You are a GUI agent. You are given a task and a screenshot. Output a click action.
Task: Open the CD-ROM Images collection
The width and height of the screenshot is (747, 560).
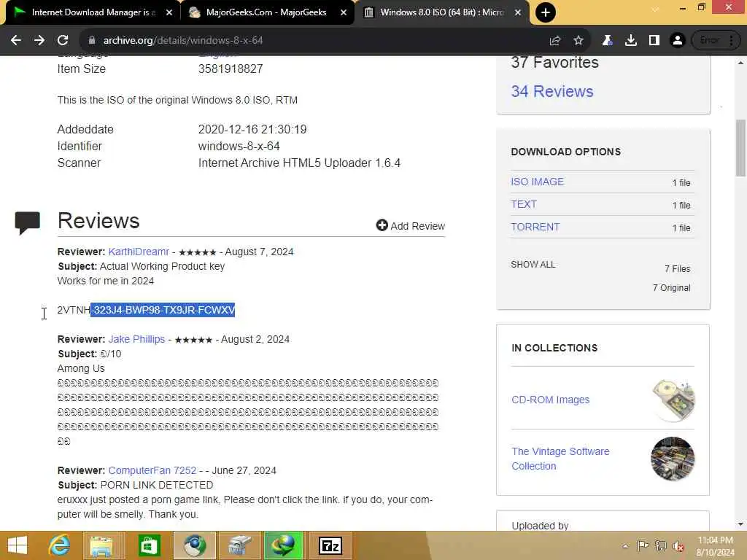coord(550,400)
